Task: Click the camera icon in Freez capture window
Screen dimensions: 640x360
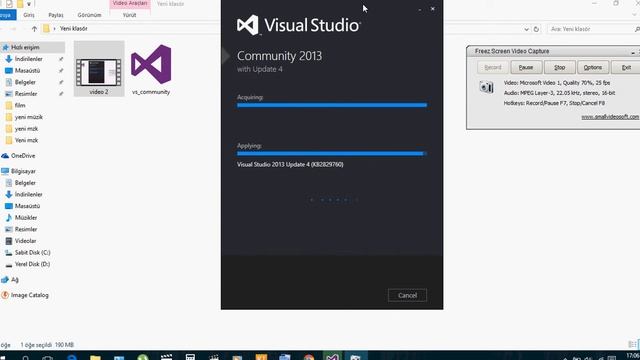Action: pyautogui.click(x=487, y=87)
